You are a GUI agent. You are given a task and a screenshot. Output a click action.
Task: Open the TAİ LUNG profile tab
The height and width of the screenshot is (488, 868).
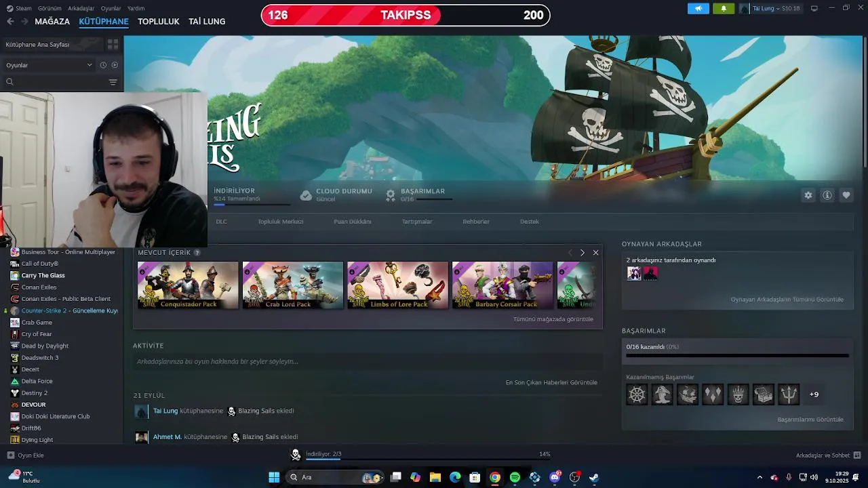[207, 22]
